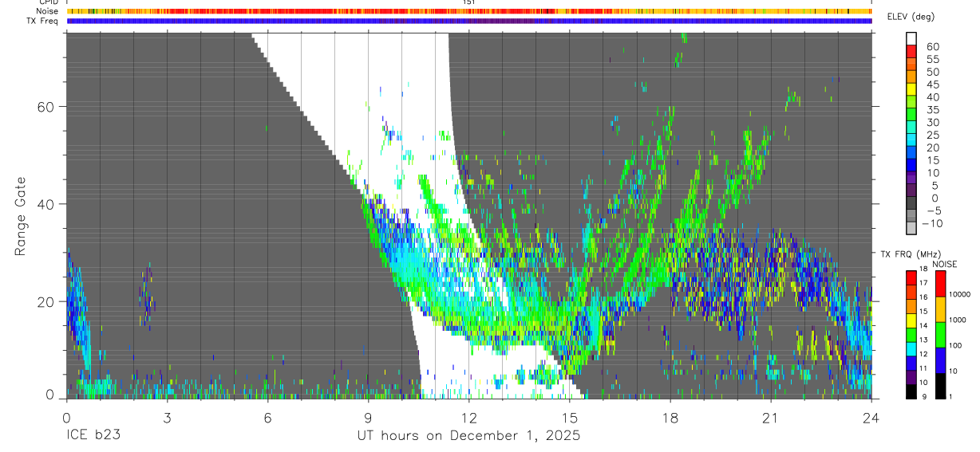Click the blue swatch in the NOISE legend
The height and width of the screenshot is (452, 980).
[941, 360]
